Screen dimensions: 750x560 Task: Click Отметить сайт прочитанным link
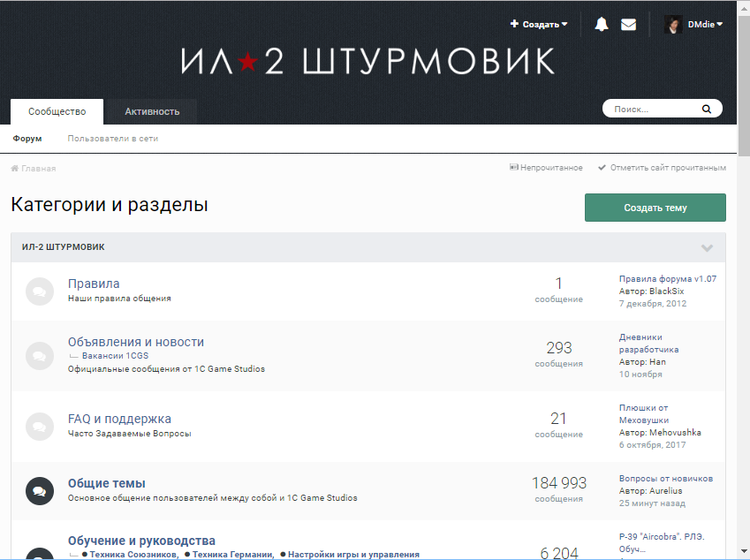(x=663, y=168)
